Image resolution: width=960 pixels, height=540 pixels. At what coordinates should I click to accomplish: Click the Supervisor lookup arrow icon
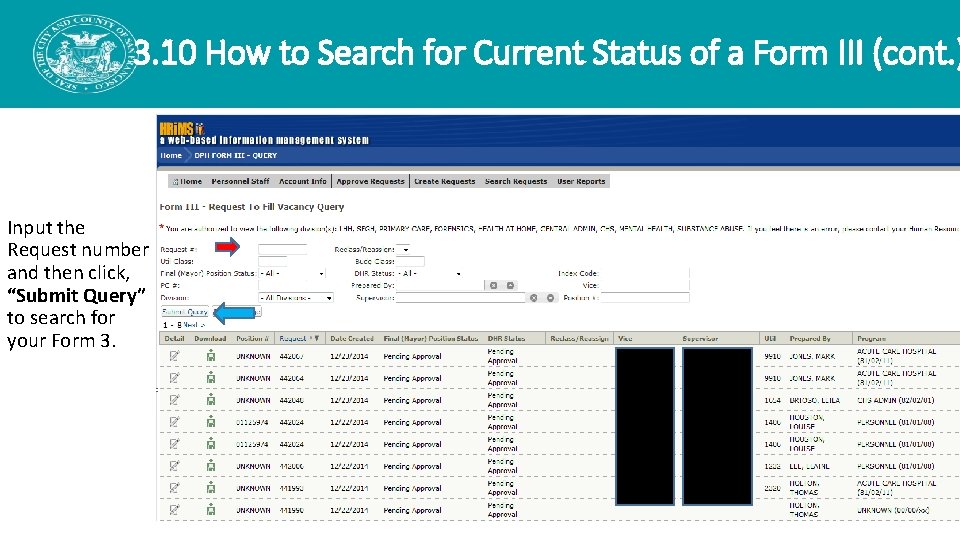point(550,298)
